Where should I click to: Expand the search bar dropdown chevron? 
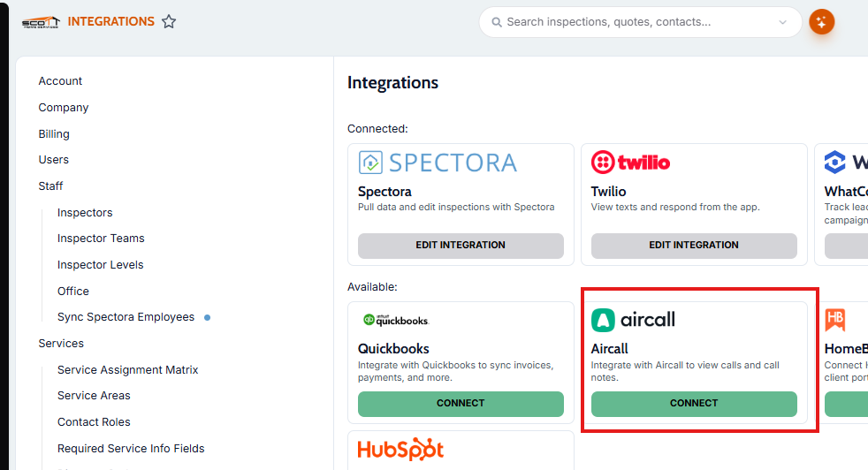click(x=783, y=22)
